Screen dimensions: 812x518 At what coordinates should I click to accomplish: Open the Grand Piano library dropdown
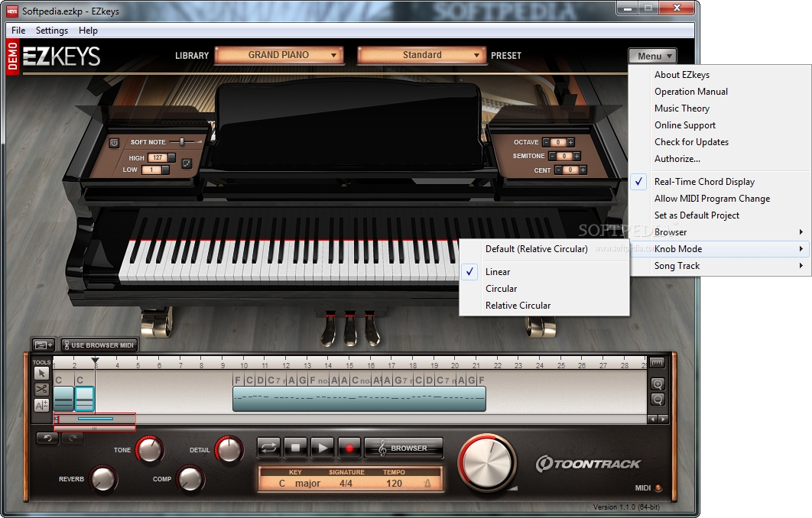(x=280, y=55)
